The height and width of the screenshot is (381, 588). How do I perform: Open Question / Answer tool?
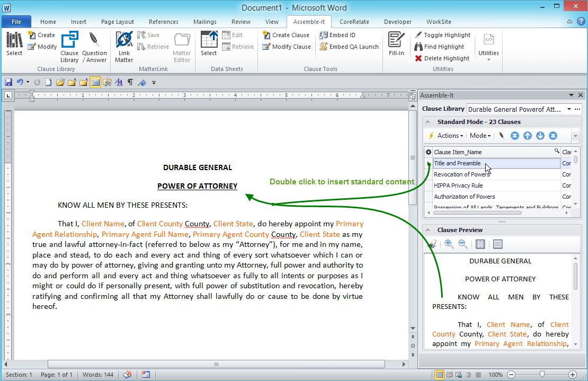click(x=94, y=47)
